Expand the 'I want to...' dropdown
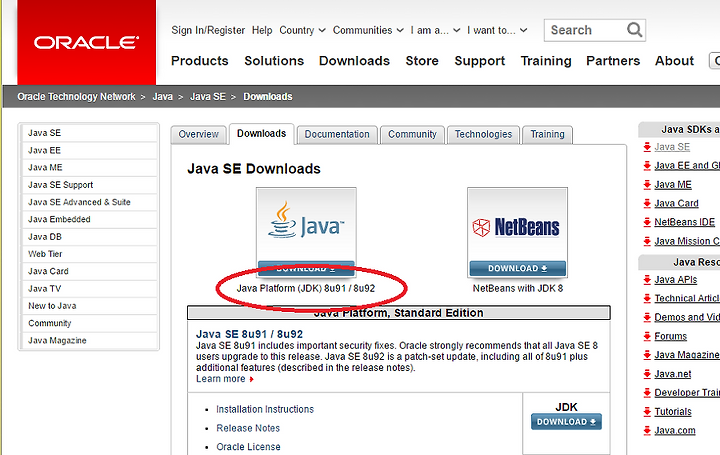720x455 pixels. pos(497,30)
